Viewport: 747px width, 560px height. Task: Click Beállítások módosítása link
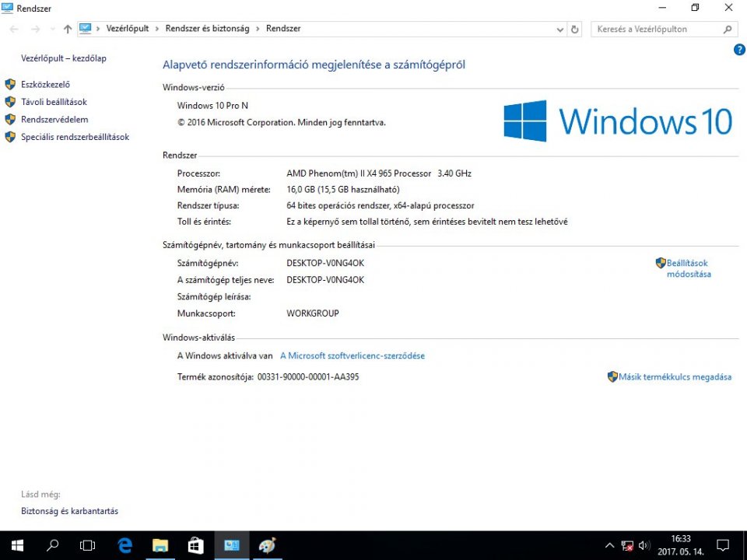click(689, 268)
